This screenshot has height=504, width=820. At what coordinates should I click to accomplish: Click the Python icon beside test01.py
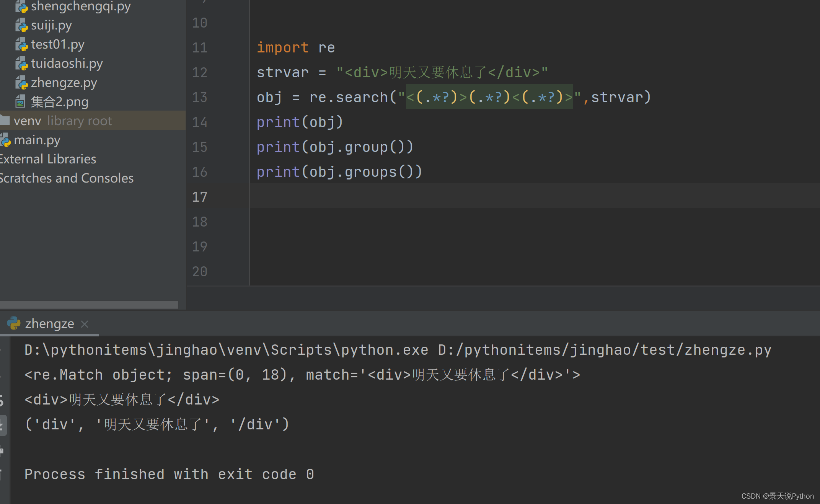[x=21, y=45]
